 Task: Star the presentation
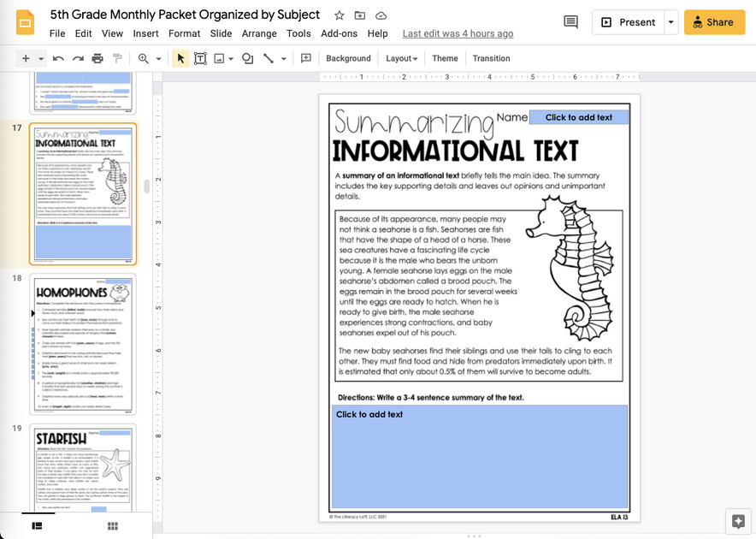pyautogui.click(x=339, y=15)
